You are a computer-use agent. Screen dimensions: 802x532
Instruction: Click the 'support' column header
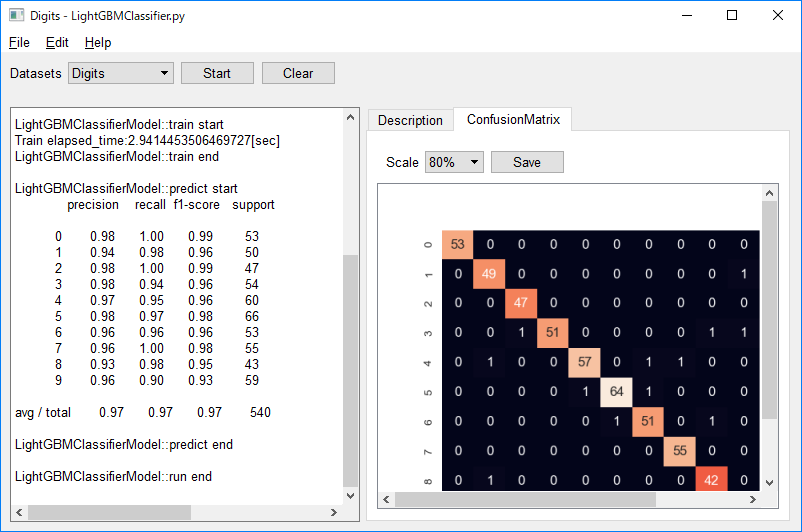pyautogui.click(x=254, y=205)
